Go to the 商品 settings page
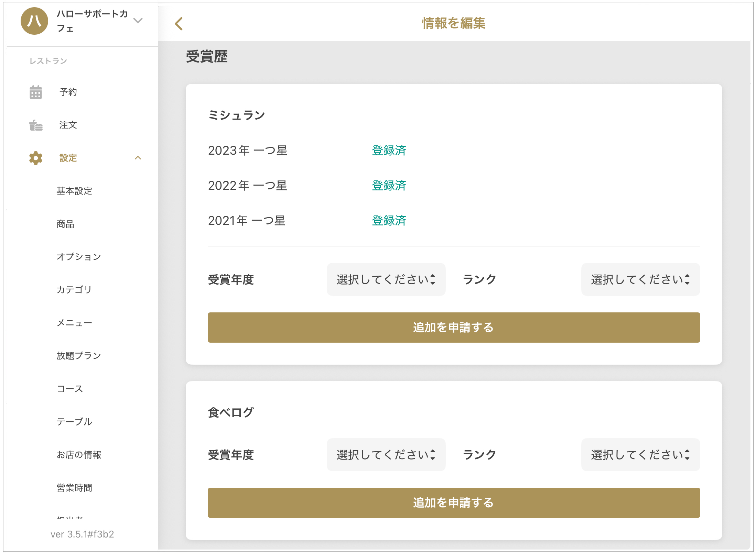Screen dimensions: 756x554 coord(65,224)
